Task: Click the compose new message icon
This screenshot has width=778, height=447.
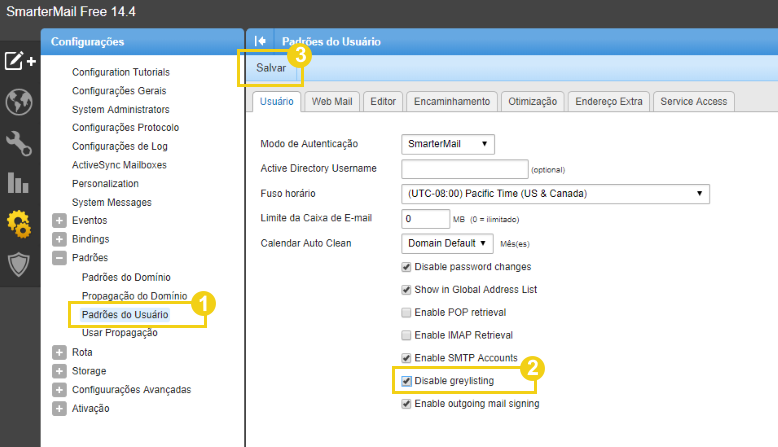Action: click(x=20, y=61)
